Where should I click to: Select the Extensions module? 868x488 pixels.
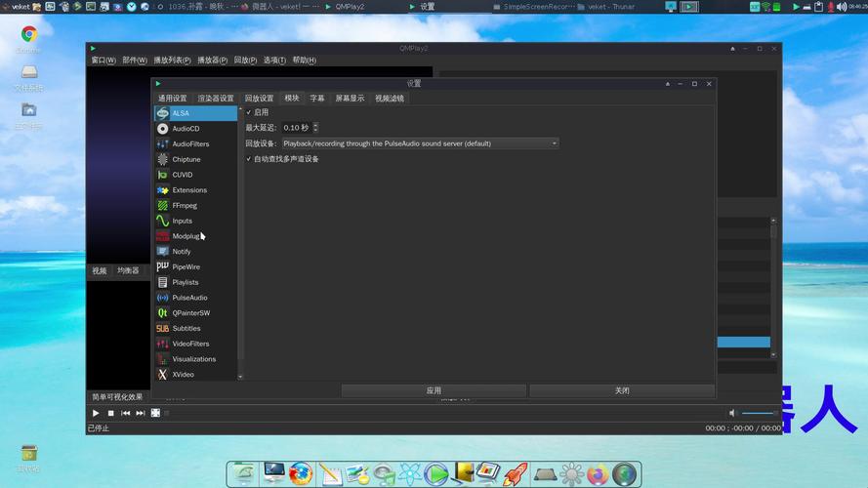coord(196,189)
